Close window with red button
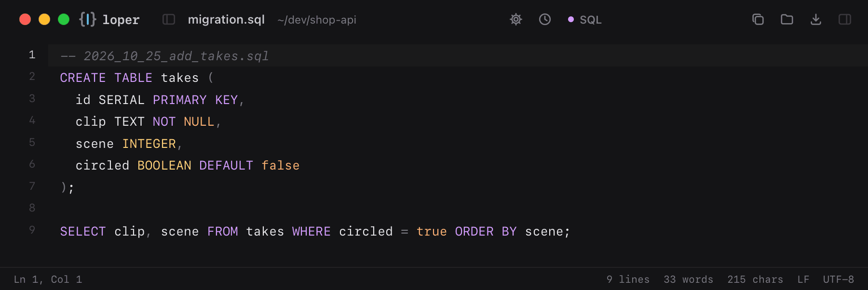868x290 pixels. click(x=25, y=19)
